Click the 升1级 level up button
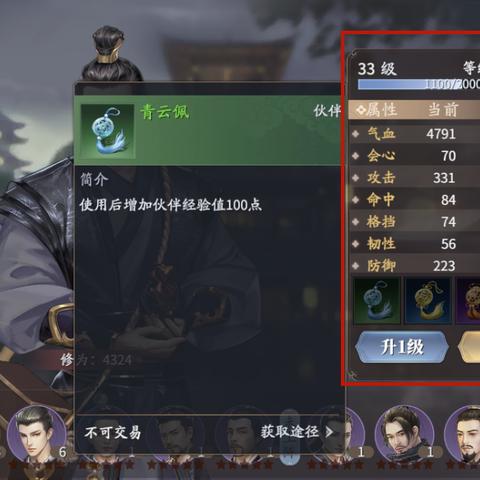This screenshot has height=480, width=480. coord(402,347)
